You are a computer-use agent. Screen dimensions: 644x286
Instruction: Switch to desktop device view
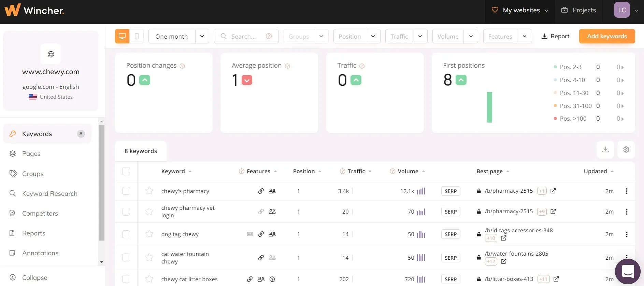point(122,36)
